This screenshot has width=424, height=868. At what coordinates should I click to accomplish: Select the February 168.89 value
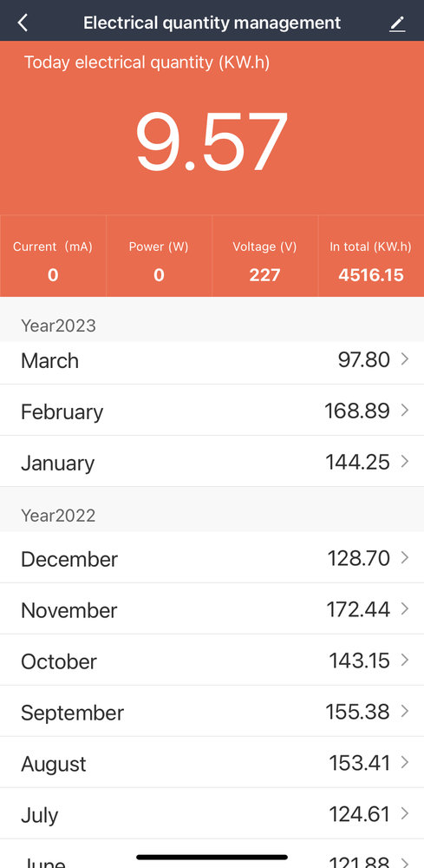(357, 411)
